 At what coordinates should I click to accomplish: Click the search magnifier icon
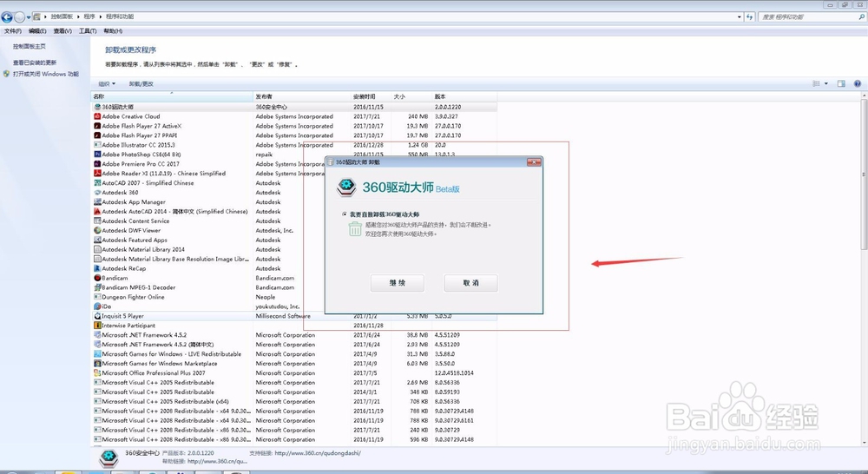pos(861,17)
